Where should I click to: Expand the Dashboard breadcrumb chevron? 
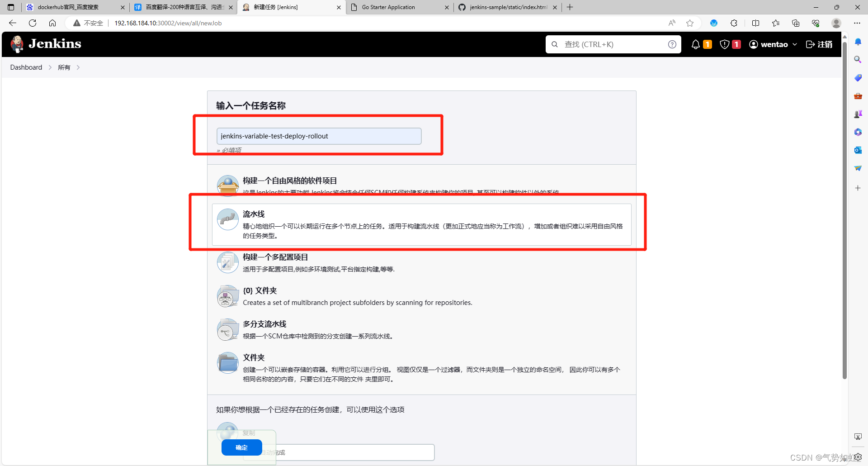point(50,67)
